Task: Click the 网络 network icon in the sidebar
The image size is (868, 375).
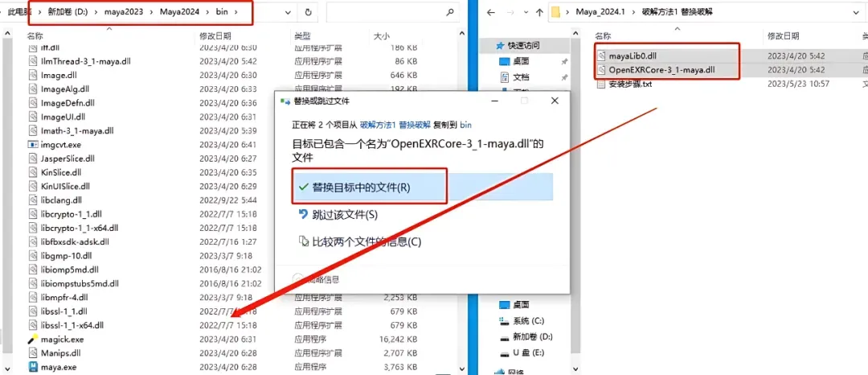Action: 497,372
